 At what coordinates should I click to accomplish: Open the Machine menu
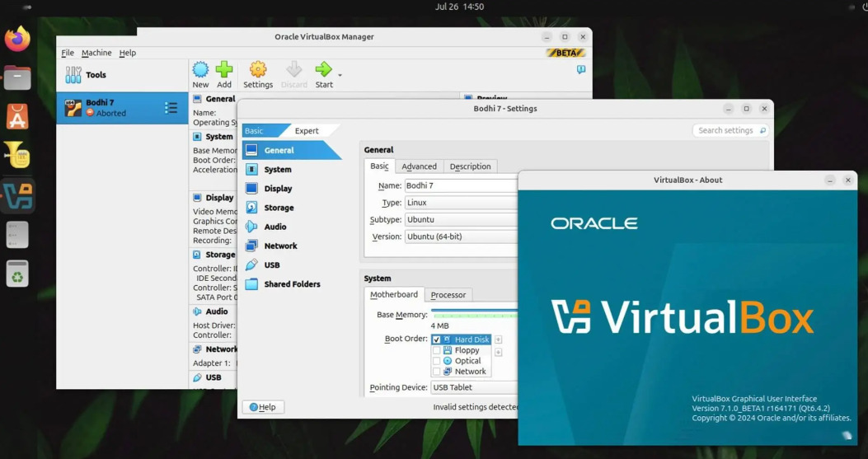96,53
